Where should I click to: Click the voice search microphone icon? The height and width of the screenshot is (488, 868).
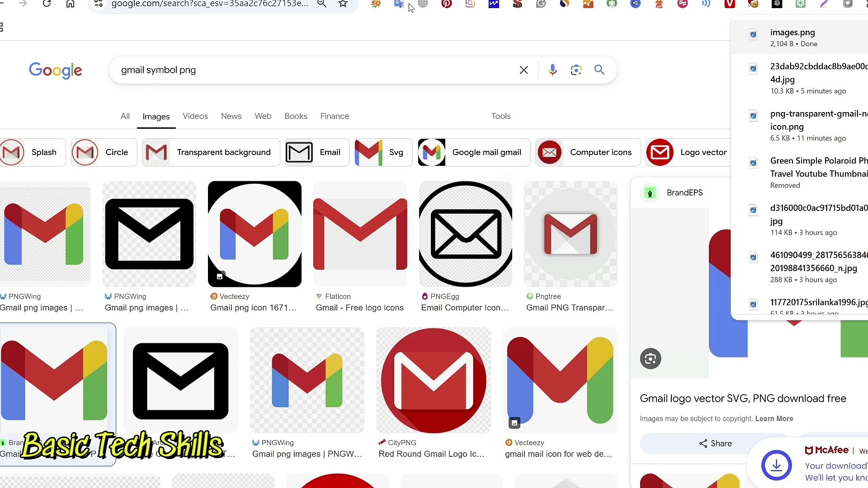pos(552,70)
